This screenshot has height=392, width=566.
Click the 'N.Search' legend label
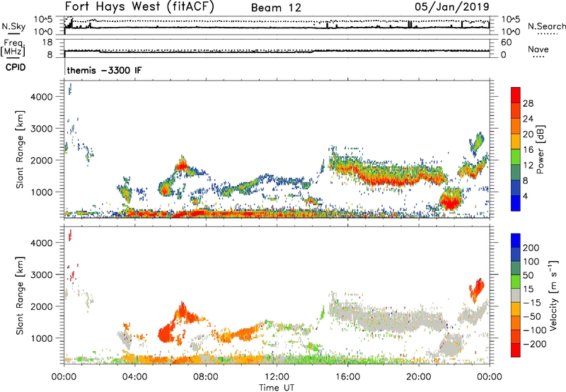[546, 26]
